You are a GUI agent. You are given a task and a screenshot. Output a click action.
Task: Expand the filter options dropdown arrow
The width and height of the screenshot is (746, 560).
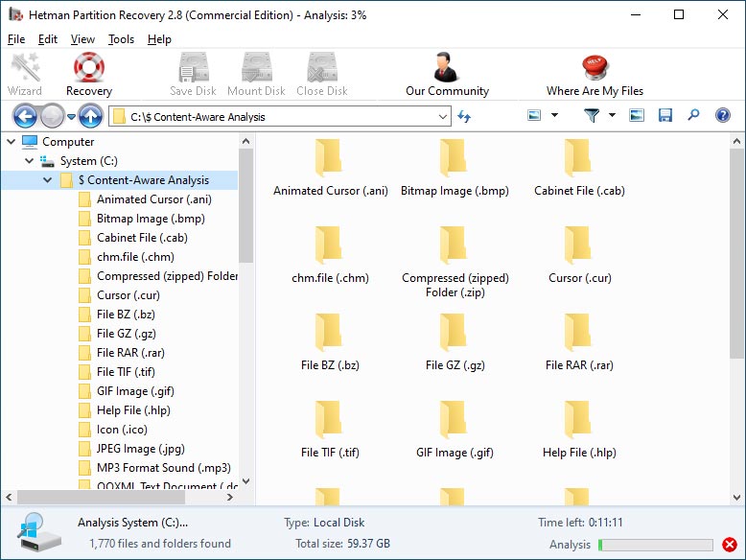613,115
